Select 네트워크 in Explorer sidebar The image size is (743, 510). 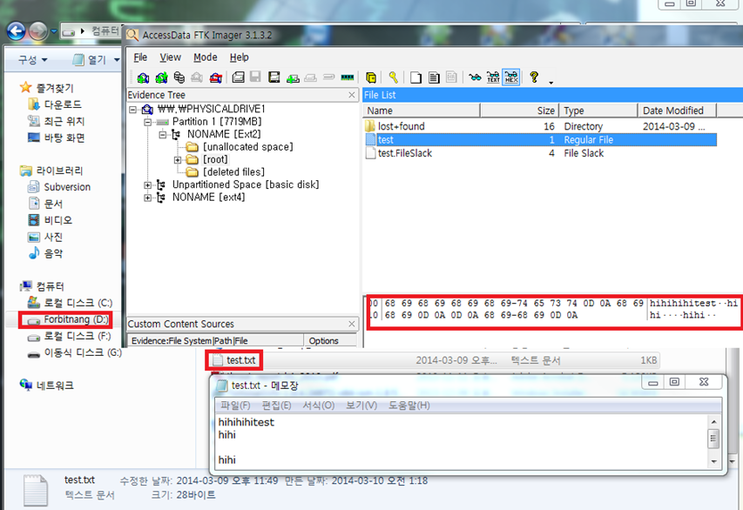point(46,385)
